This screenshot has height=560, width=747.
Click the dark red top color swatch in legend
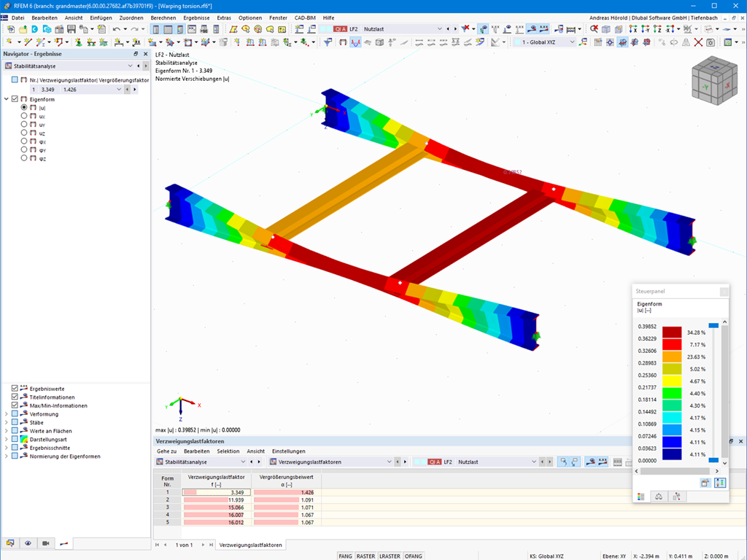coord(672,332)
